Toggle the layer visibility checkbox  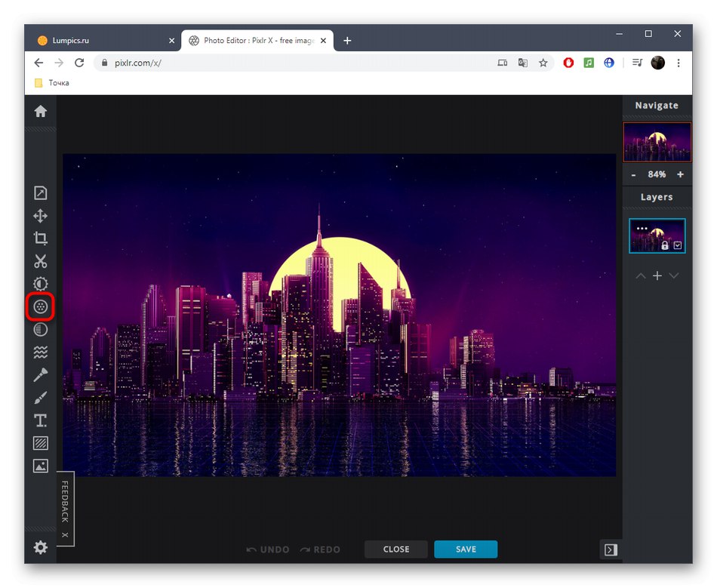point(678,245)
